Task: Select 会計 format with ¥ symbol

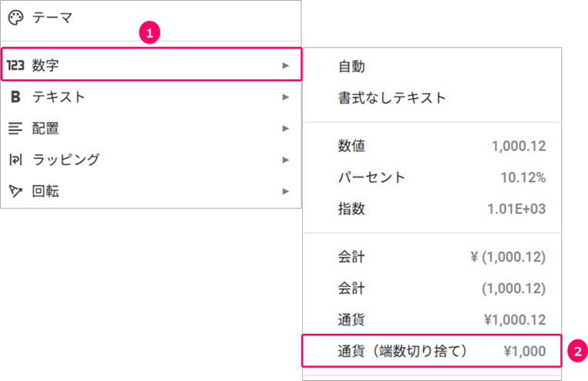Action: [x=432, y=257]
